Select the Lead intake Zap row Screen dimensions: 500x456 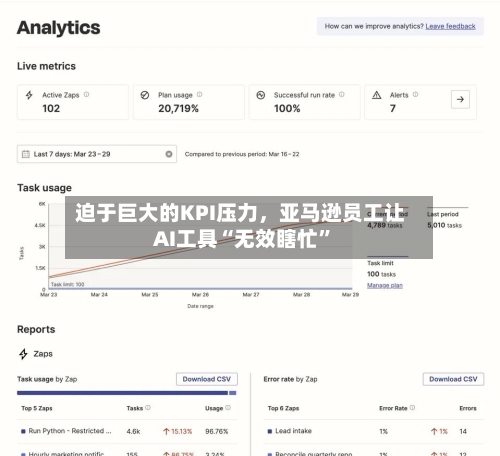click(x=373, y=431)
